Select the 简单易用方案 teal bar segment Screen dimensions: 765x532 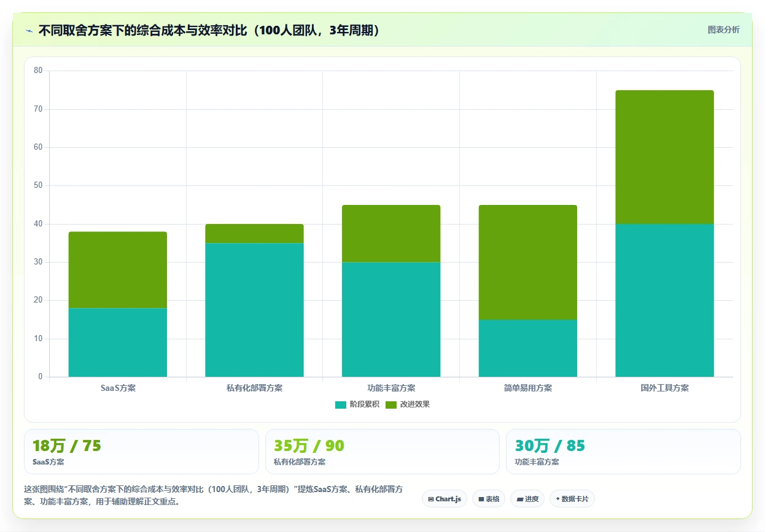528,348
